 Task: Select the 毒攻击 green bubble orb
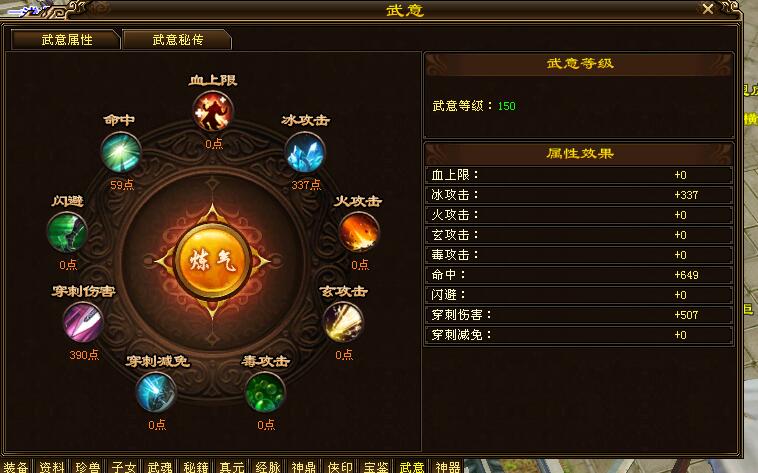coord(265,392)
